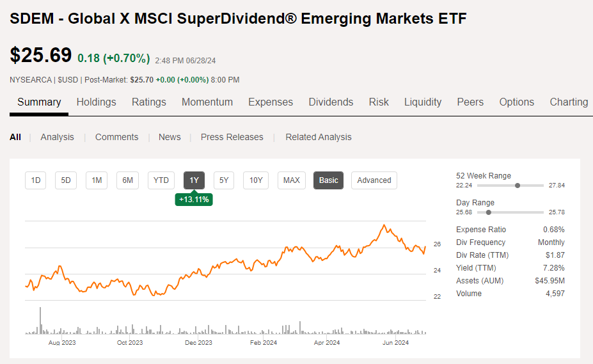This screenshot has width=593, height=364.
Task: Click the price change 0.18 (+0.70%)
Action: (113, 58)
